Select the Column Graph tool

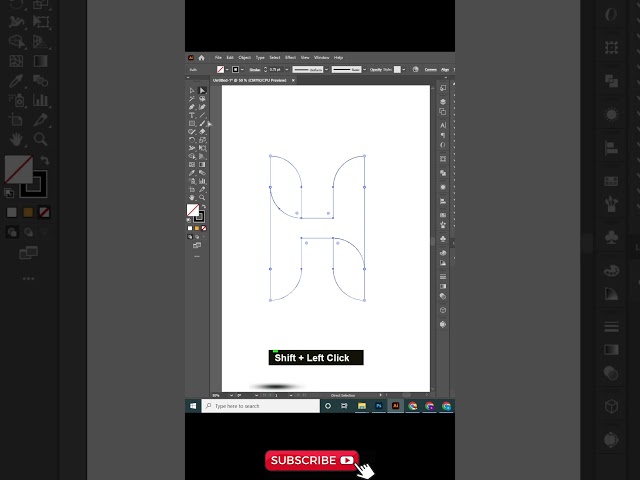point(202,181)
